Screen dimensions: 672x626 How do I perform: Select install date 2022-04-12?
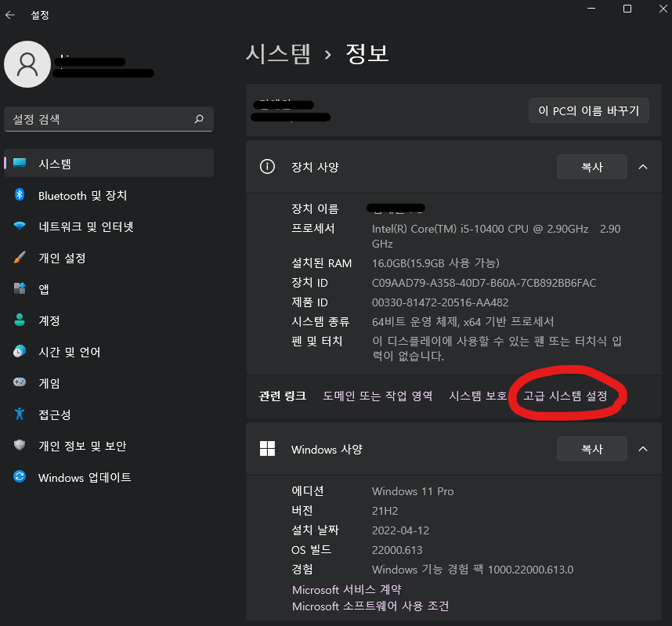[x=400, y=530]
